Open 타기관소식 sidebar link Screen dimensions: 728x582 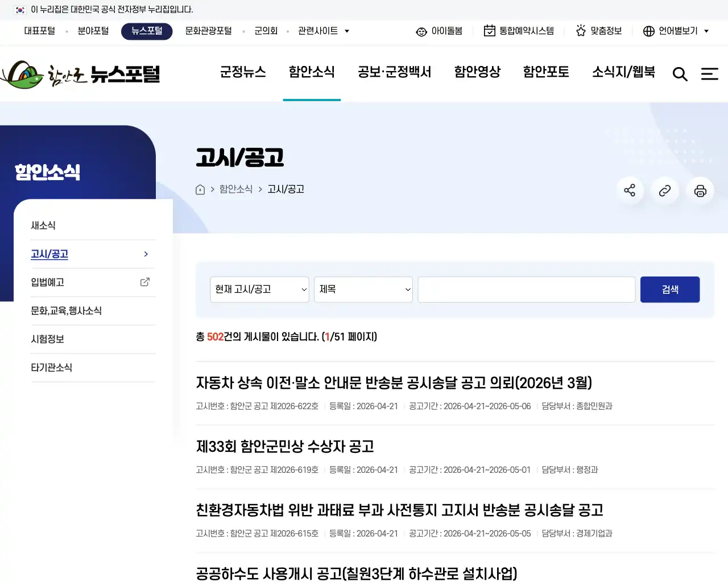pyautogui.click(x=51, y=368)
